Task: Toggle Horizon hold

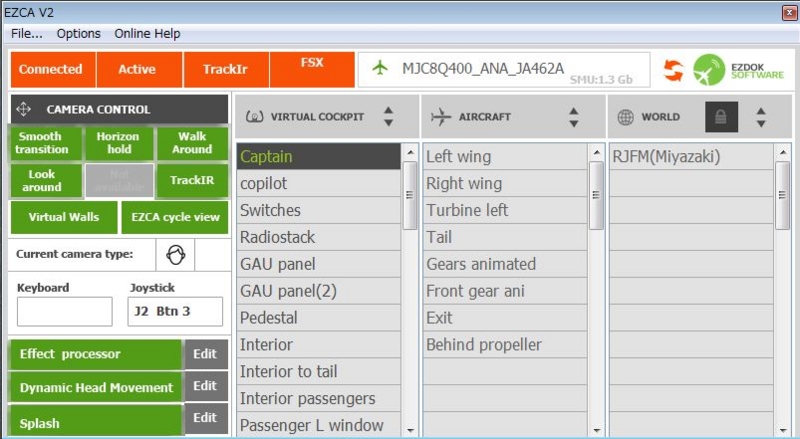Action: pyautogui.click(x=119, y=143)
